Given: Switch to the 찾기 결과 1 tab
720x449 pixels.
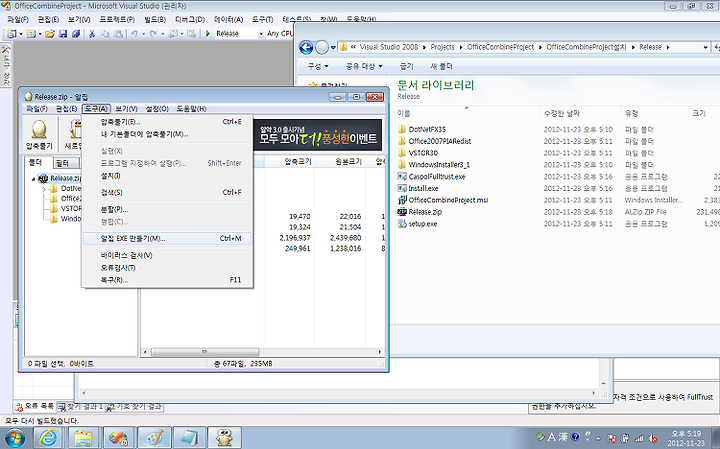Looking at the screenshot, I should coord(81,407).
